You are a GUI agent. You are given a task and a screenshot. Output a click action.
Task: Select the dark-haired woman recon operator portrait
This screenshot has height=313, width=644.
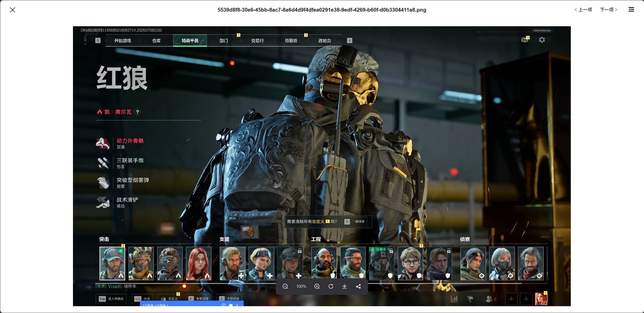(473, 264)
